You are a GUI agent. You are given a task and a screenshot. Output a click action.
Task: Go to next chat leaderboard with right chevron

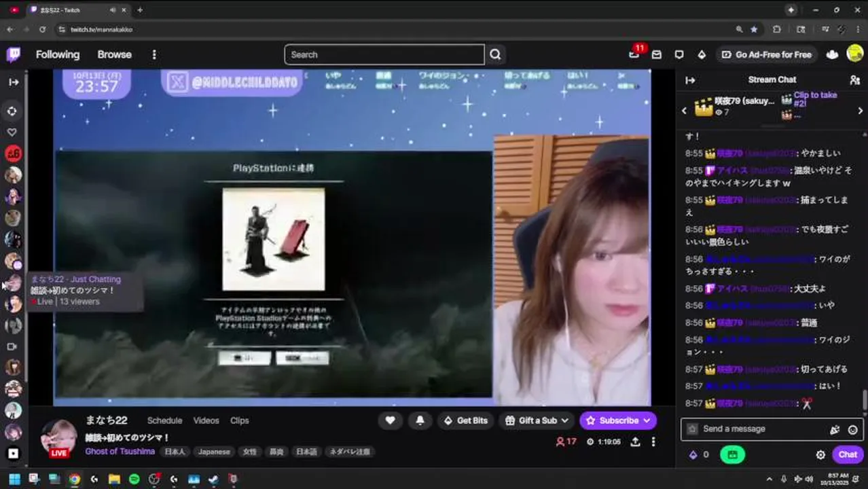pyautogui.click(x=860, y=111)
